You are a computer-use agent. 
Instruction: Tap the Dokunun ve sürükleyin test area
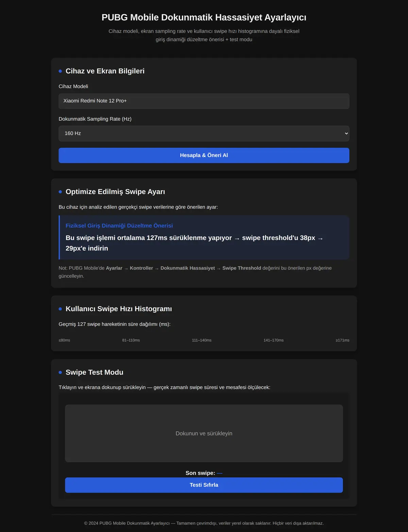coord(204,433)
